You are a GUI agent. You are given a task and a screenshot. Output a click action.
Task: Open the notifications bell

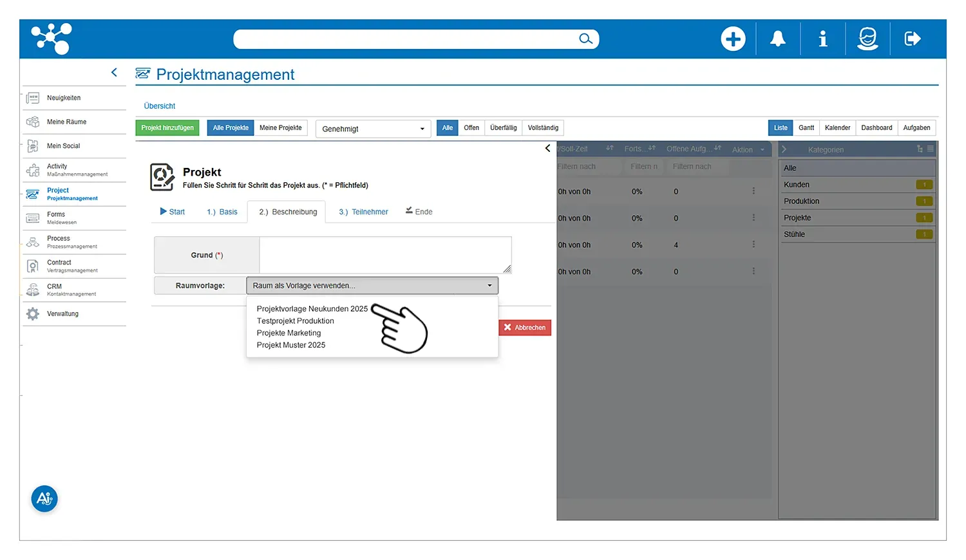coord(778,39)
